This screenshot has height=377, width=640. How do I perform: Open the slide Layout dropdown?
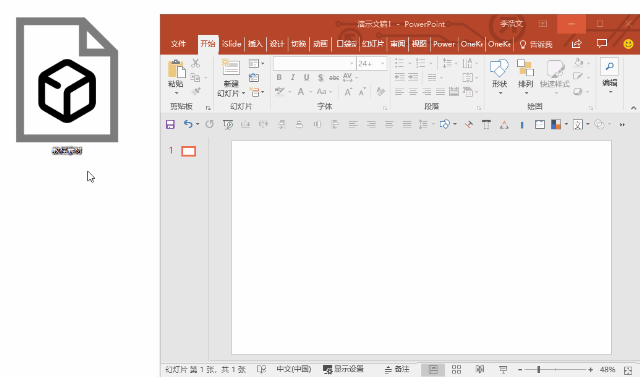coord(256,63)
